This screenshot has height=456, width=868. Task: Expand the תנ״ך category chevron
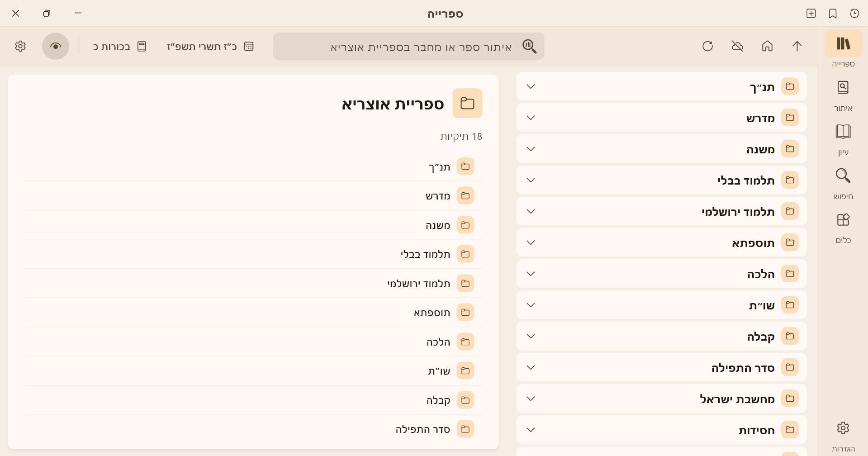pyautogui.click(x=531, y=86)
